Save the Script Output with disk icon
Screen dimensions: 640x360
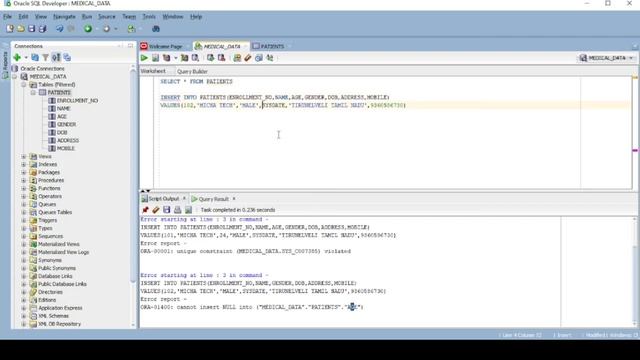pos(167,210)
